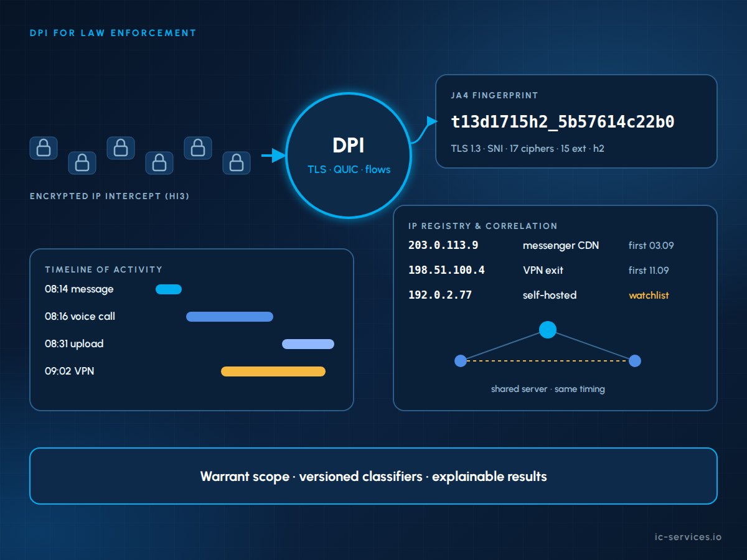Click the "VPN exit" label
Image resolution: width=747 pixels, height=560 pixels.
[x=543, y=271]
